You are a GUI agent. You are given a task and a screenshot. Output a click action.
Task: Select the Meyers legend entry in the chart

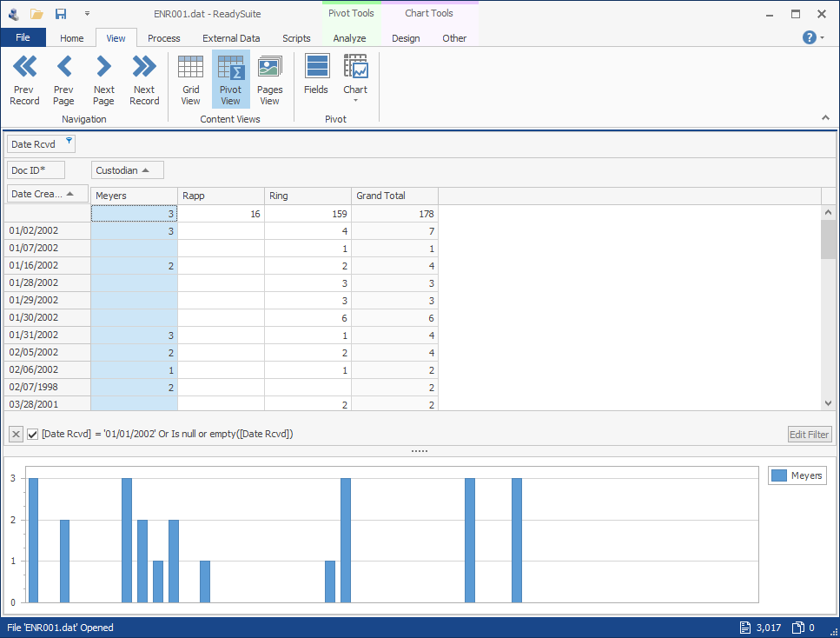click(797, 475)
